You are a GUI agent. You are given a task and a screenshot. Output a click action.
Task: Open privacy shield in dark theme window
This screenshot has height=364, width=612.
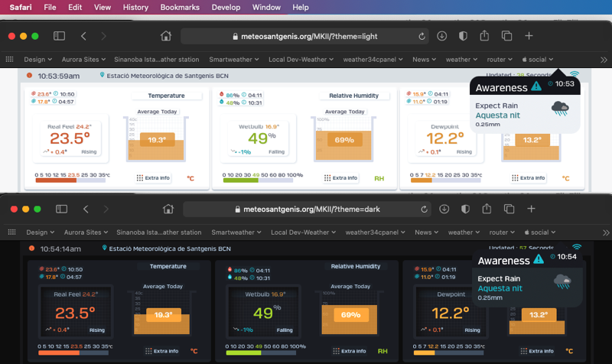point(465,209)
